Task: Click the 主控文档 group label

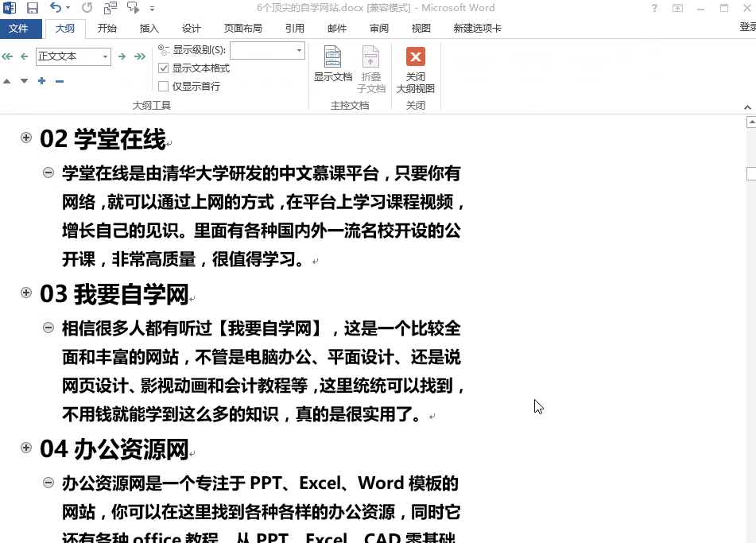Action: click(x=350, y=106)
